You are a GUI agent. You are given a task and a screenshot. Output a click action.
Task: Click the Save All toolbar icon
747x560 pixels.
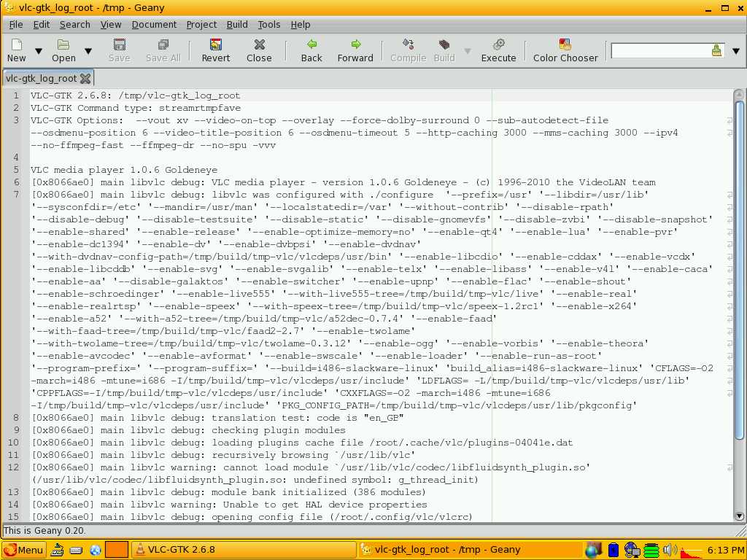(x=163, y=44)
